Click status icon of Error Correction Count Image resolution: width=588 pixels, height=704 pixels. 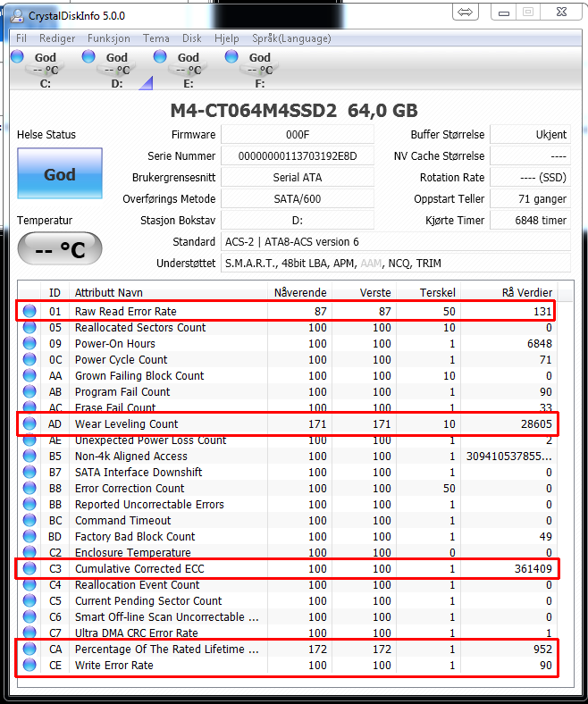(x=29, y=488)
